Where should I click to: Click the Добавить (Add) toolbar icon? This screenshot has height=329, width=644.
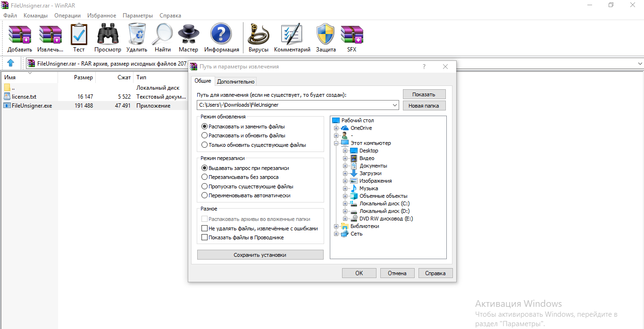click(x=20, y=34)
